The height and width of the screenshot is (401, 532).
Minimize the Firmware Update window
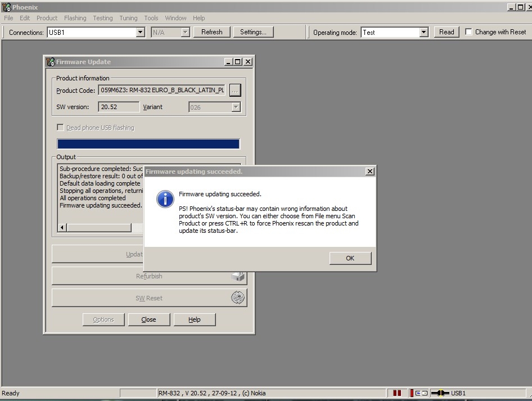(x=228, y=62)
